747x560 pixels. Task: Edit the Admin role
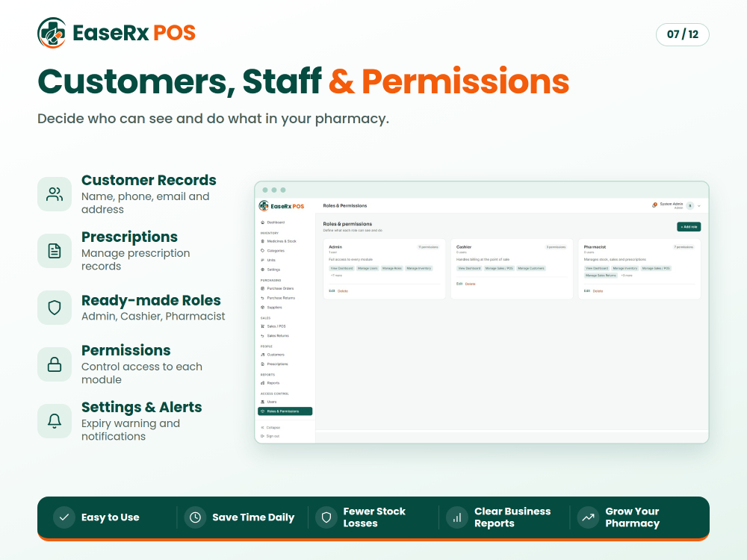click(332, 291)
